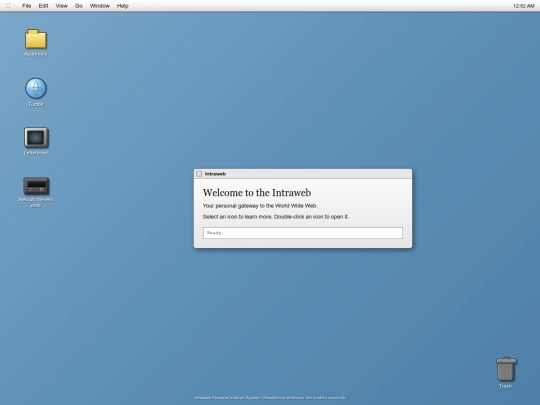
Task: Click the Ready status field
Action: pyautogui.click(x=303, y=233)
